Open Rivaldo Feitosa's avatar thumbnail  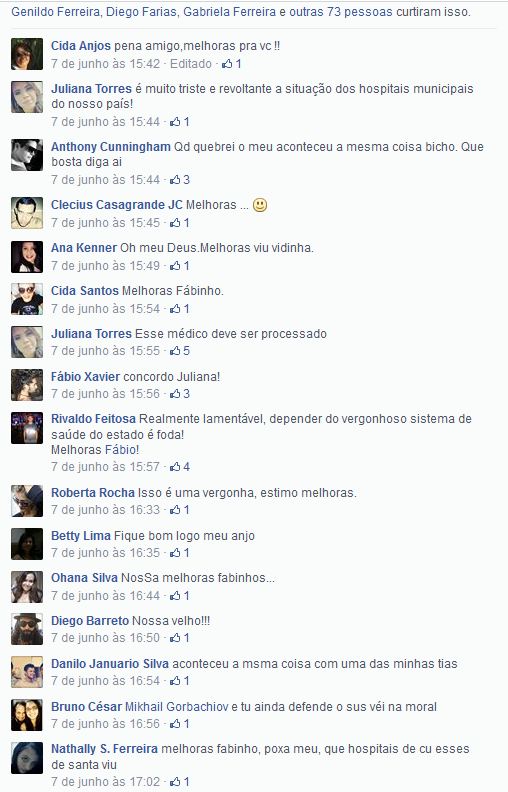point(27,428)
